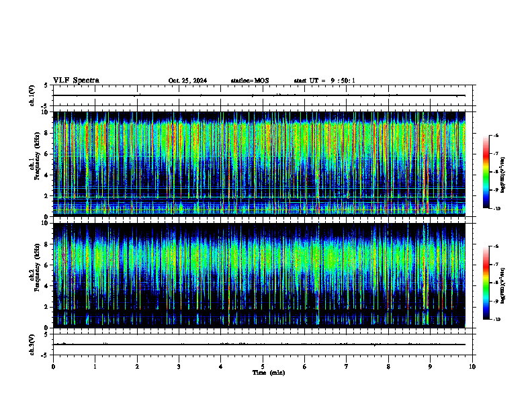
Task: Click the "5" tick on ch.3(V) axis
Action: pyautogui.click(x=46, y=335)
